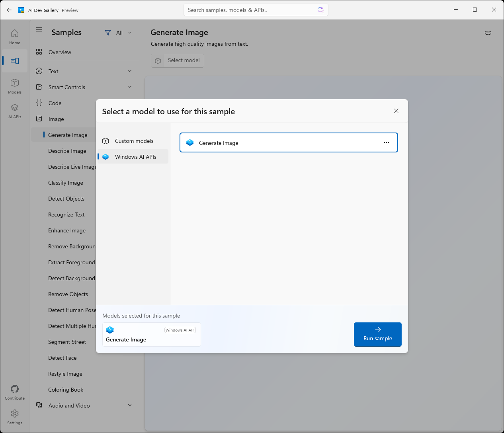Select the Remove Objects sample
Screen dimensions: 504x433
point(68,294)
